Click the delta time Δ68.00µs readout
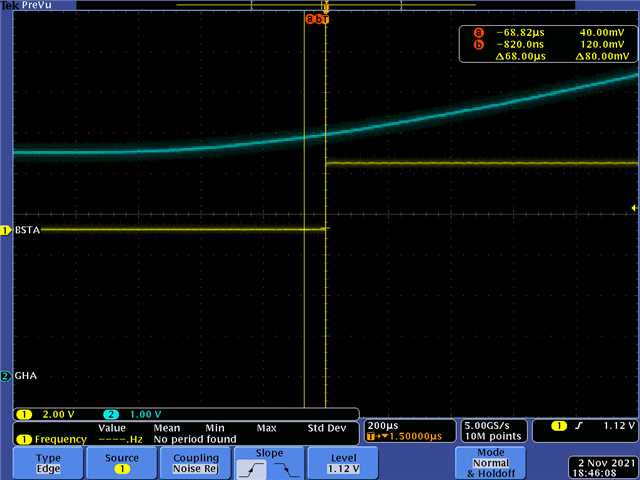640x480 pixels. (520, 56)
